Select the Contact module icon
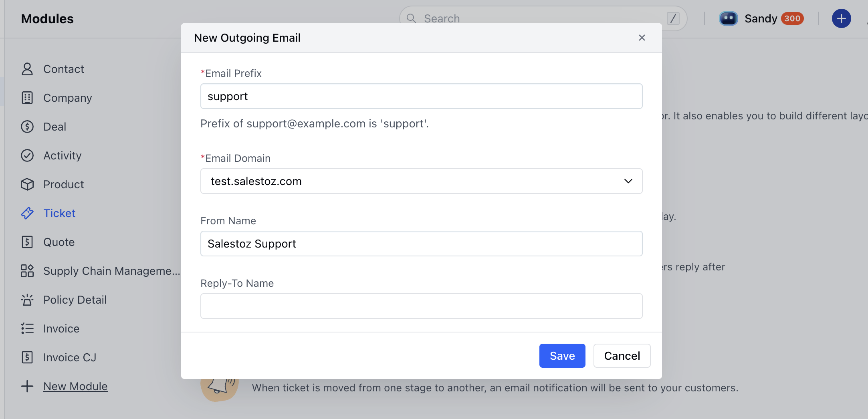The image size is (868, 419). 27,69
